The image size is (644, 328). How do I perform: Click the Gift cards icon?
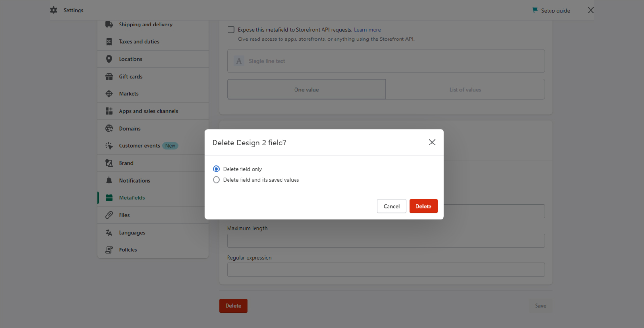109,77
